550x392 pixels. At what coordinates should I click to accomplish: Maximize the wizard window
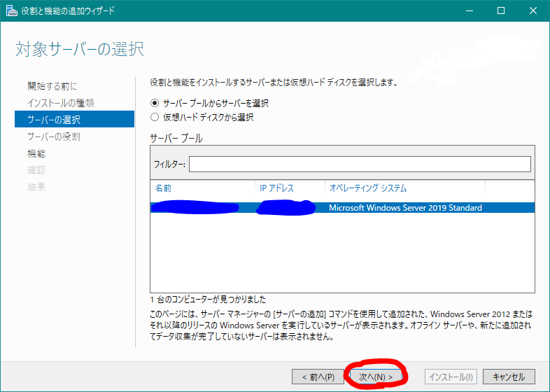tap(501, 10)
